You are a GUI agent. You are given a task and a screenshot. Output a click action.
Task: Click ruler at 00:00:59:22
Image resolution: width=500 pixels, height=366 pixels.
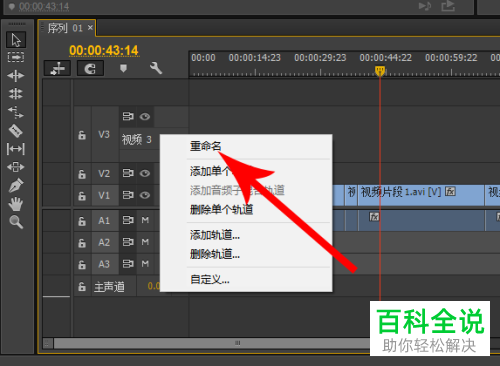[451, 58]
